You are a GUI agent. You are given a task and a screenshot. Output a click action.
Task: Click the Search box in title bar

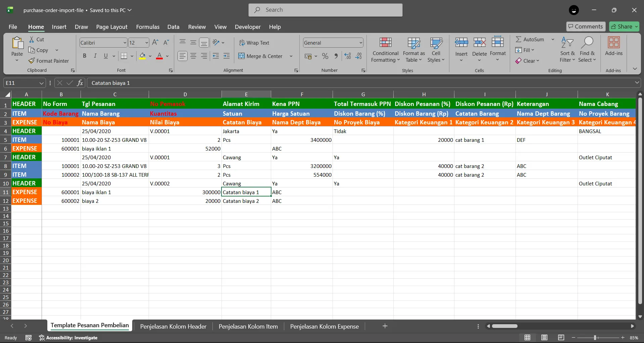coord(326,10)
